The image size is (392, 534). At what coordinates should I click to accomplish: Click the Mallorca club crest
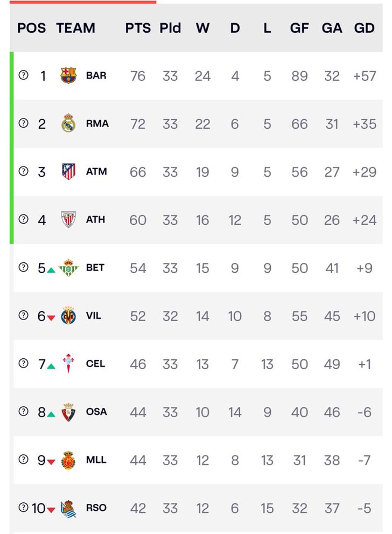click(x=68, y=460)
